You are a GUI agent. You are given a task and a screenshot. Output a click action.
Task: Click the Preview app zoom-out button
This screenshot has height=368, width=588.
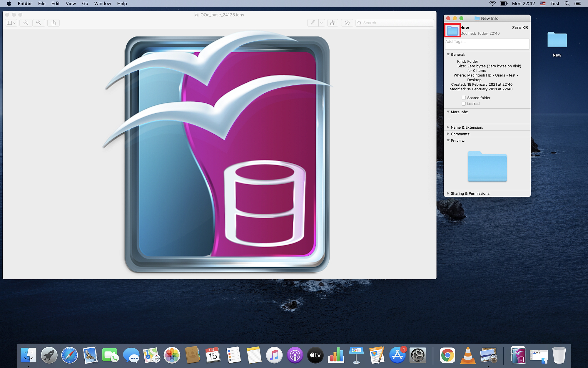tap(25, 22)
